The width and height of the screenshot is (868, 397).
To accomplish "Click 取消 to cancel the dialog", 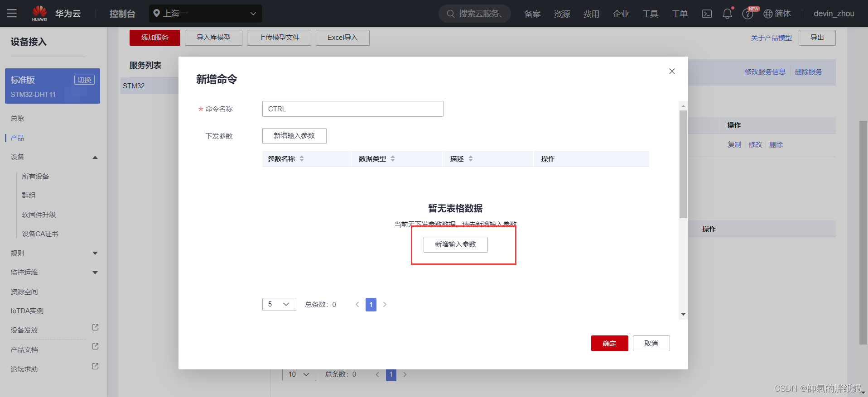I will pos(651,343).
